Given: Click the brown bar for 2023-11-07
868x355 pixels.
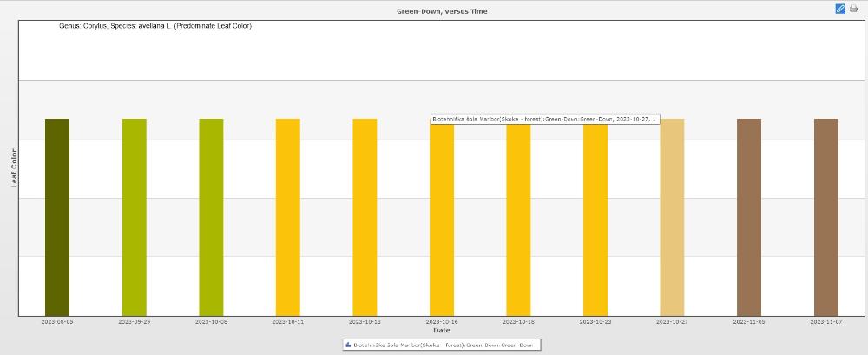Looking at the screenshot, I should [826, 217].
